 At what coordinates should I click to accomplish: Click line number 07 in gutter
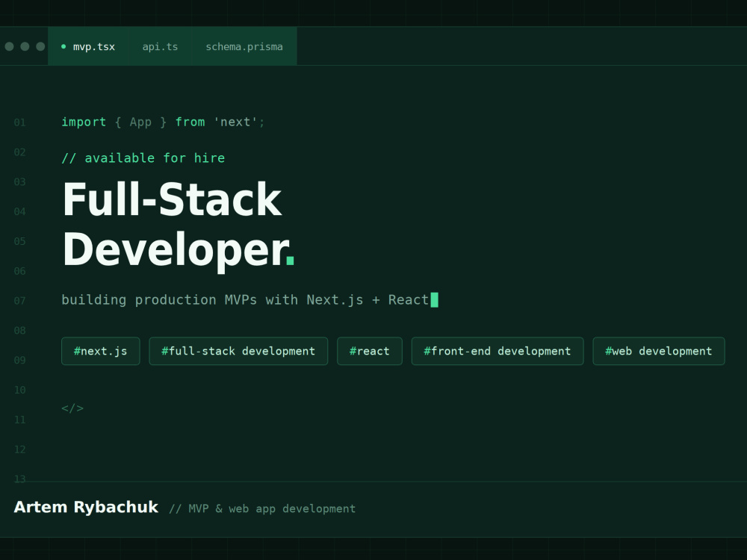19,300
